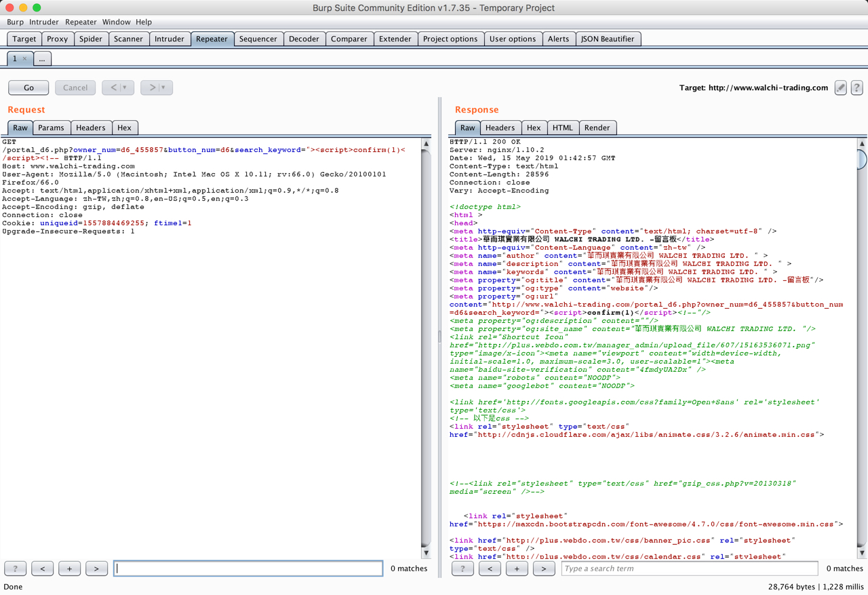868x595 pixels.
Task: Click the Upgrade-Insecure-Requests header line
Action: tap(68, 231)
